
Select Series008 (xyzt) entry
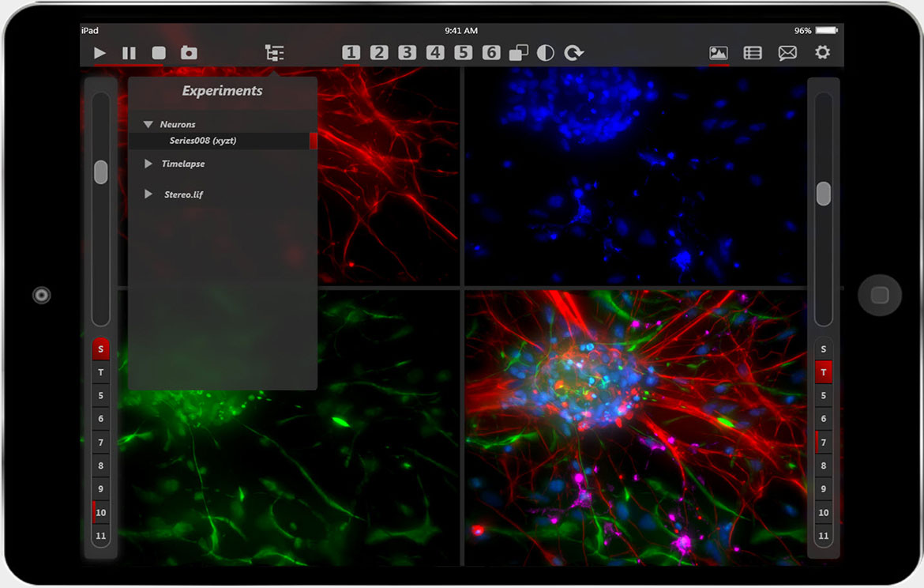(203, 141)
